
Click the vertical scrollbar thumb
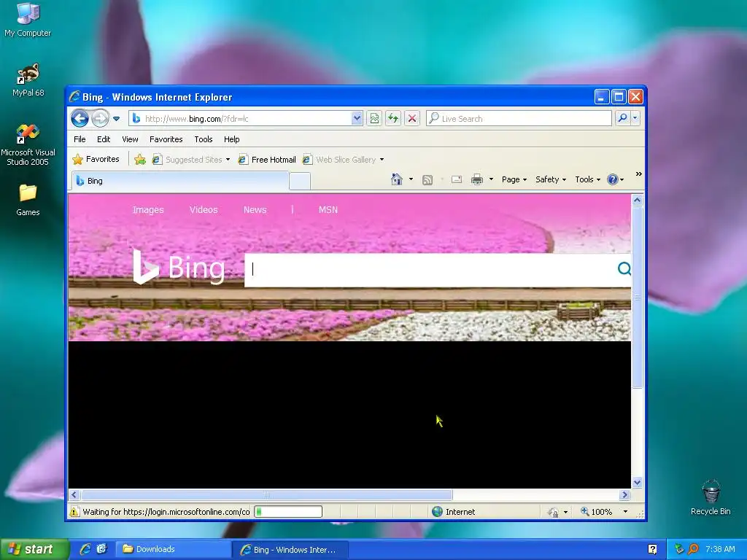tap(638, 297)
